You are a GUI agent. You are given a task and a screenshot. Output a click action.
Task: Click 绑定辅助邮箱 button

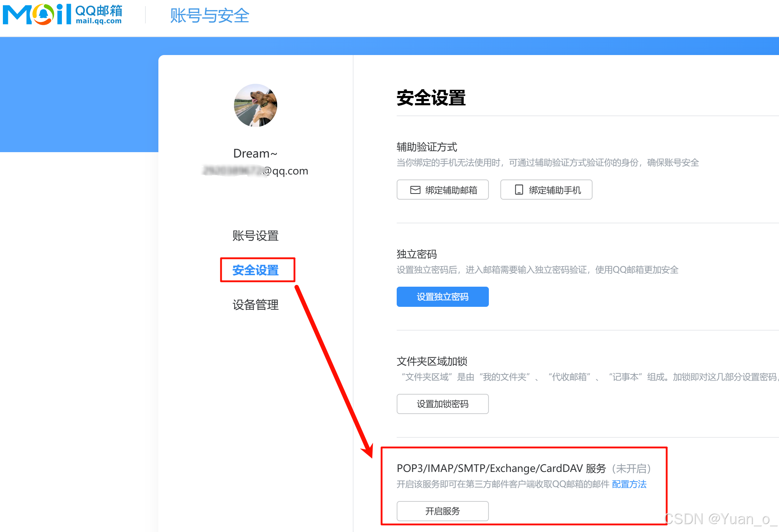442,190
